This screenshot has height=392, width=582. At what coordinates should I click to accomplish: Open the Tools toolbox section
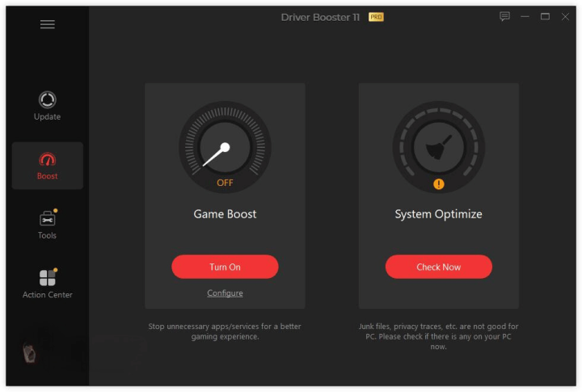(x=47, y=225)
